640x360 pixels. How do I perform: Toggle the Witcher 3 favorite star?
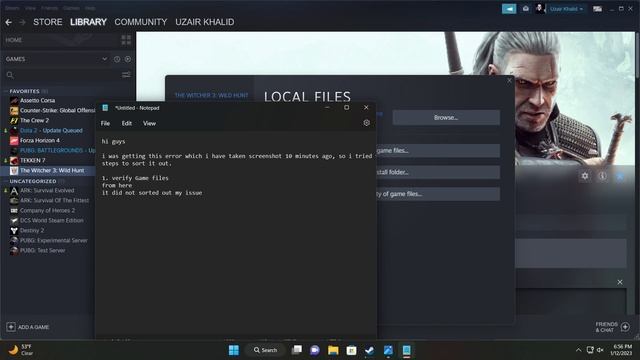point(620,176)
